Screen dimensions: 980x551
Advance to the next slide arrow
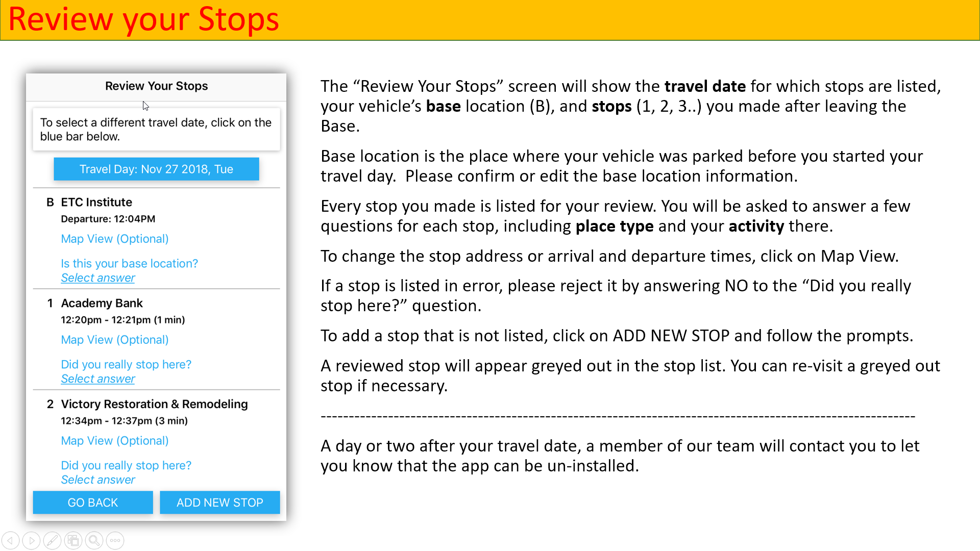(31, 540)
